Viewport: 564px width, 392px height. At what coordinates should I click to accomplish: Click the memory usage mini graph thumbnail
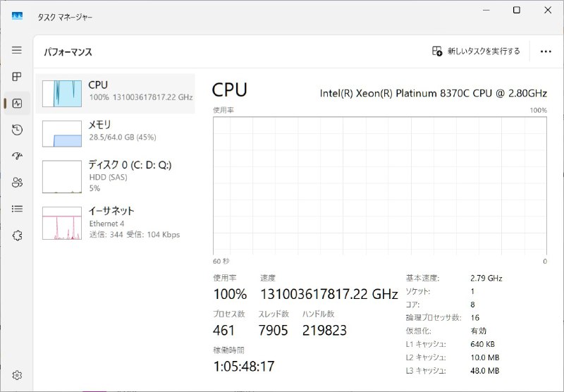[x=62, y=134]
